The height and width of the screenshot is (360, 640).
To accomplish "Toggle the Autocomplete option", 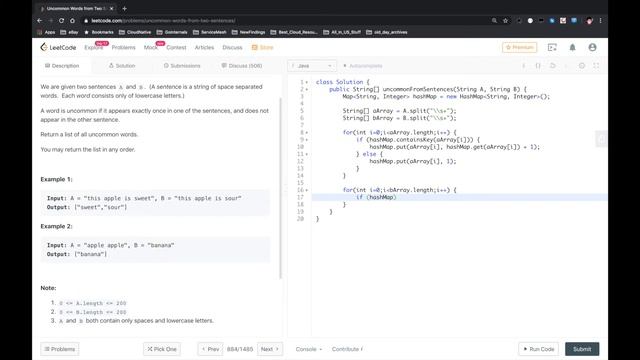I will pyautogui.click(x=363, y=66).
